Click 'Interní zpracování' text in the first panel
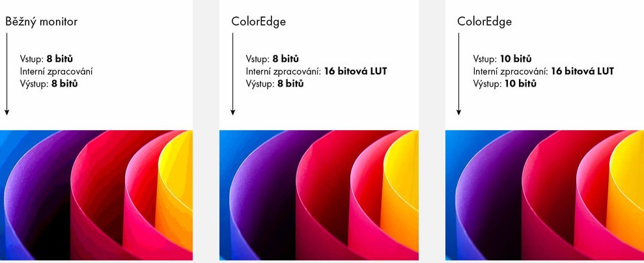 point(56,72)
